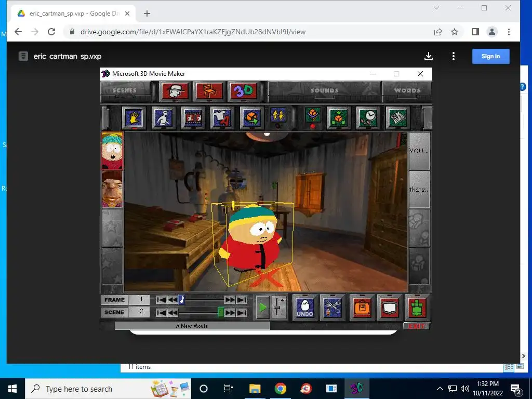
Task: Click the red EXIT button
Action: [x=417, y=326]
